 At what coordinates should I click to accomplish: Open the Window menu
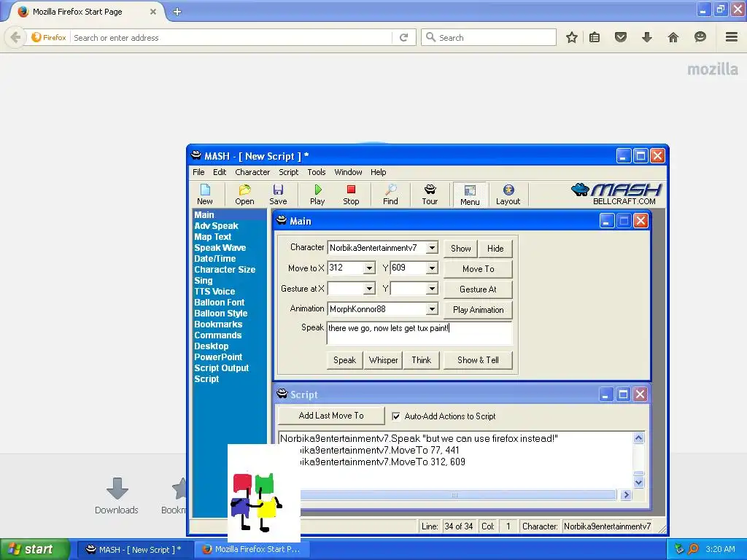coord(348,172)
